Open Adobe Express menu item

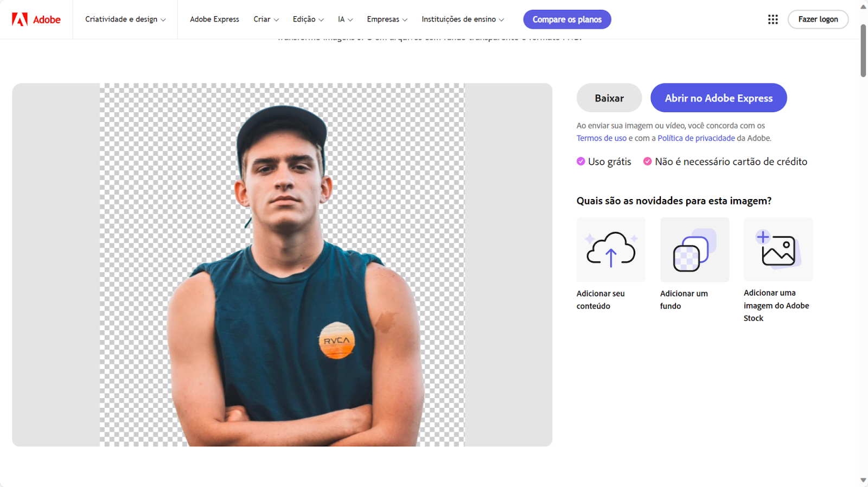pos(214,20)
